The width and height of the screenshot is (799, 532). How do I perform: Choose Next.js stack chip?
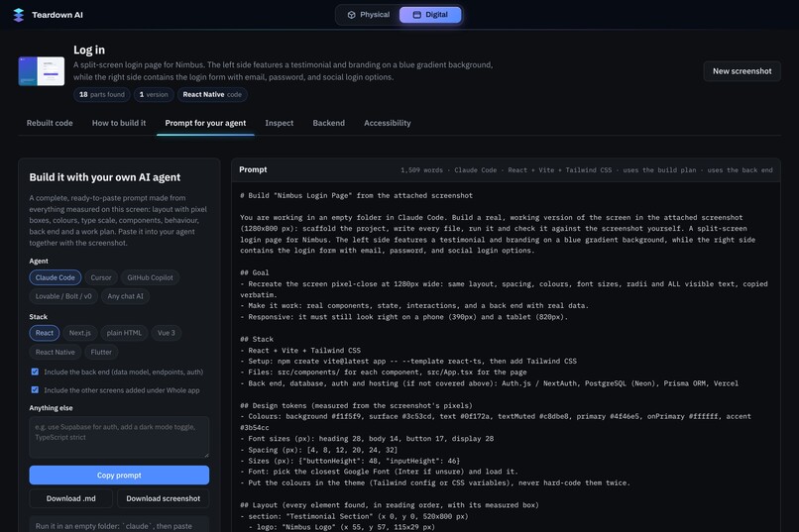pos(80,333)
